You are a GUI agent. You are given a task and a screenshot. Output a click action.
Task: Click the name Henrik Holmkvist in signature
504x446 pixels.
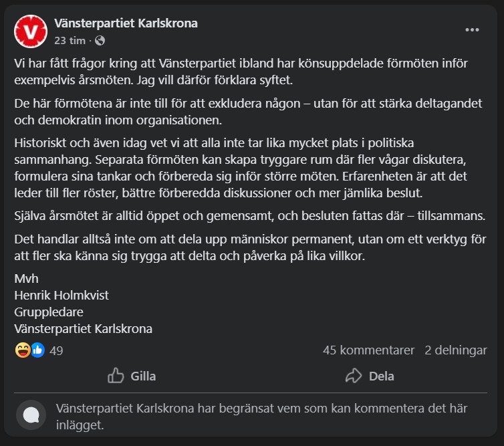63,294
